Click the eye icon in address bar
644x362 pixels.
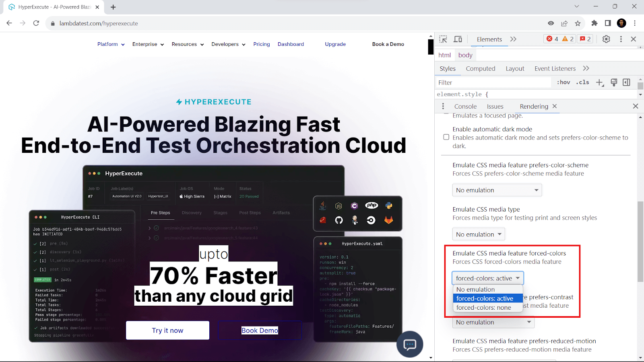tap(551, 23)
